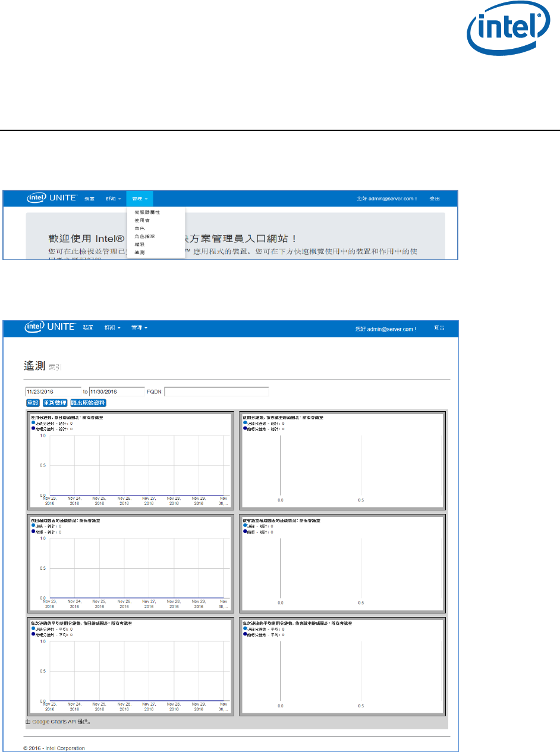Click the Intel UNITE logo in the upper navbar
This screenshot has height=752, width=560.
tap(51, 198)
